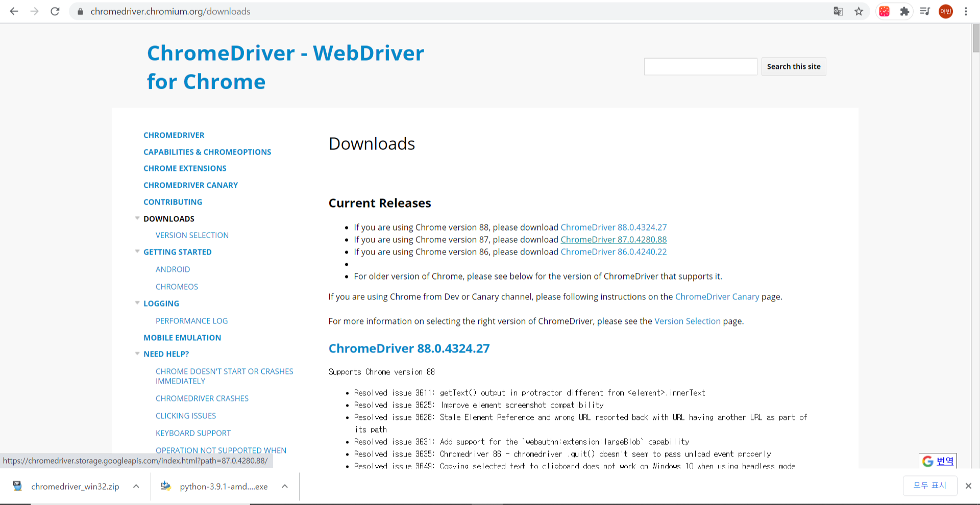Click ChromeDriver - WebDriver for Chrome site title
This screenshot has height=505, width=980.
(x=285, y=67)
